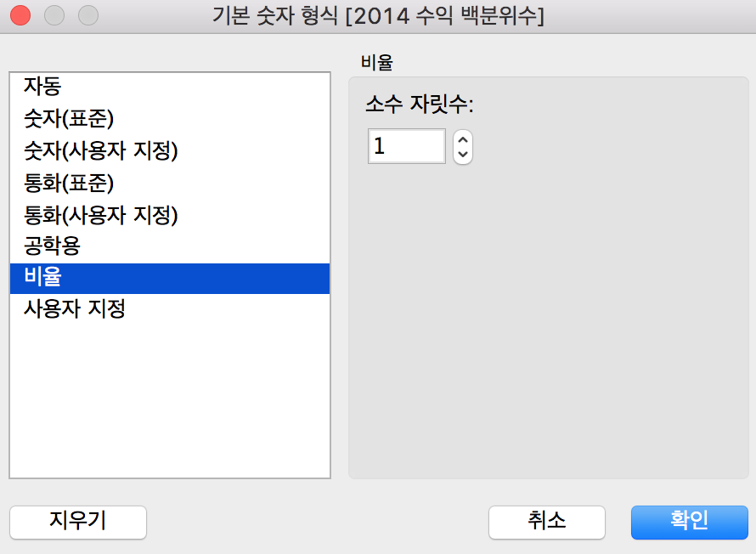Decrease decimal places with down arrow
Image resolution: width=756 pixels, height=554 pixels.
(463, 155)
